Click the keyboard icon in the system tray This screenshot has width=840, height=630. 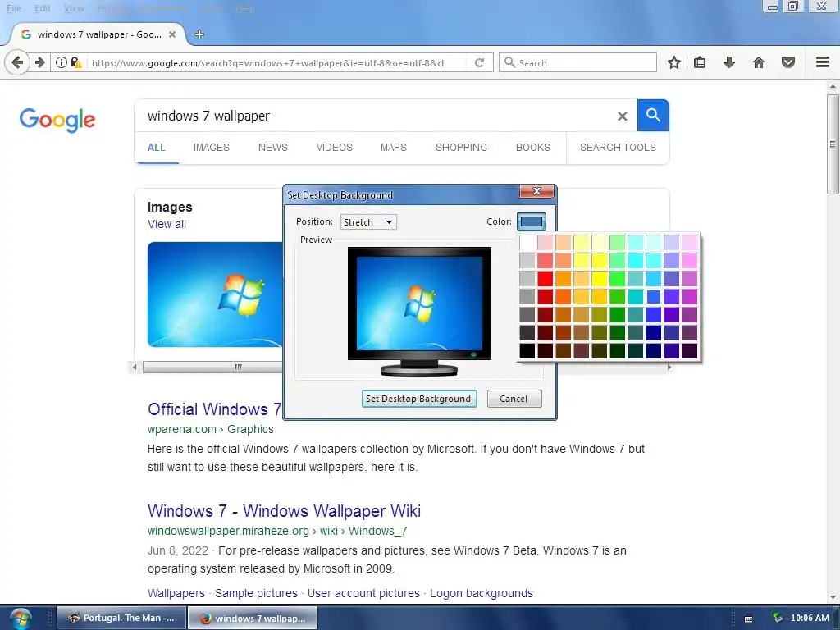pos(748,619)
